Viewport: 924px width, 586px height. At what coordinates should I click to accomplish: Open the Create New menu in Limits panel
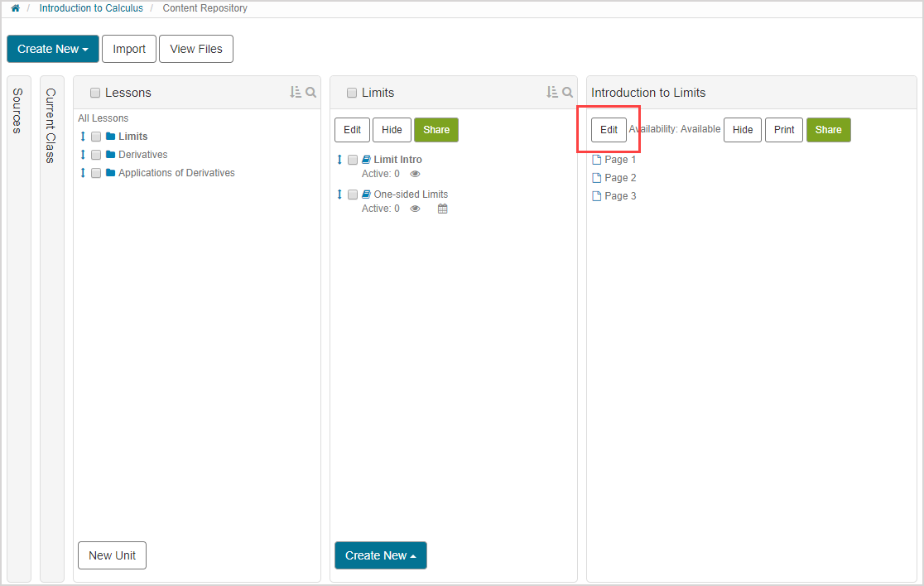[x=381, y=555]
